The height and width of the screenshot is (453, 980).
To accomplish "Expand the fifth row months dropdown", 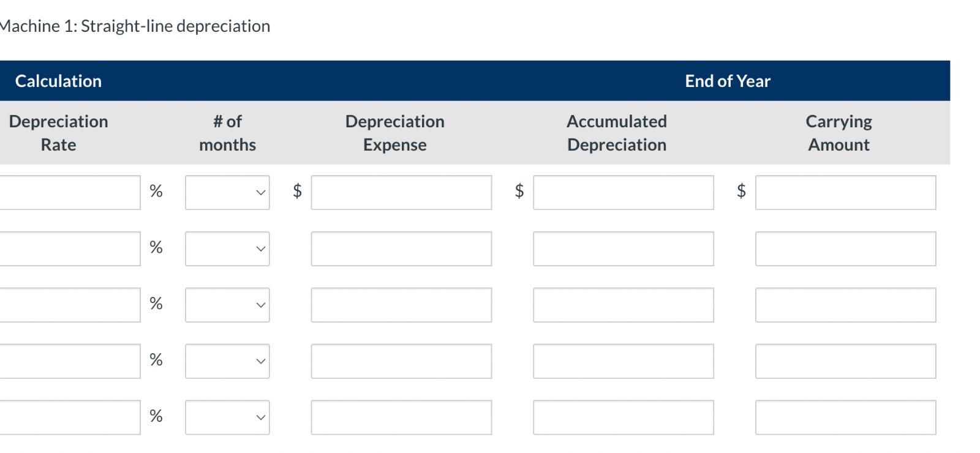I will click(x=227, y=417).
